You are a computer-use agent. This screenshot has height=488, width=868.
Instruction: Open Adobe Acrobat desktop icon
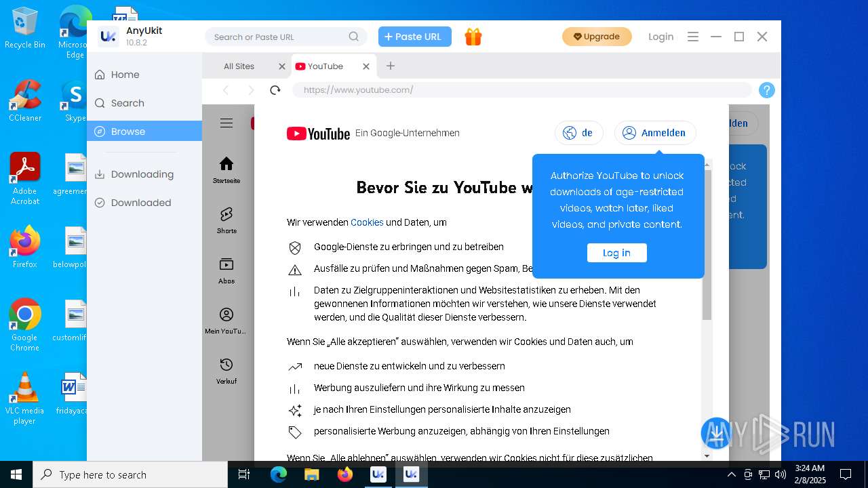tap(25, 179)
